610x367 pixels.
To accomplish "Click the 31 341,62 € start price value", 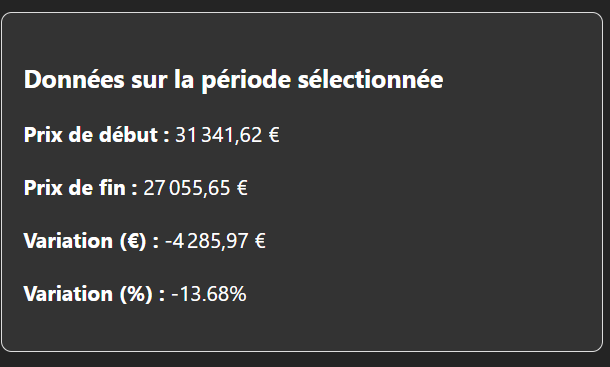I will point(227,135).
